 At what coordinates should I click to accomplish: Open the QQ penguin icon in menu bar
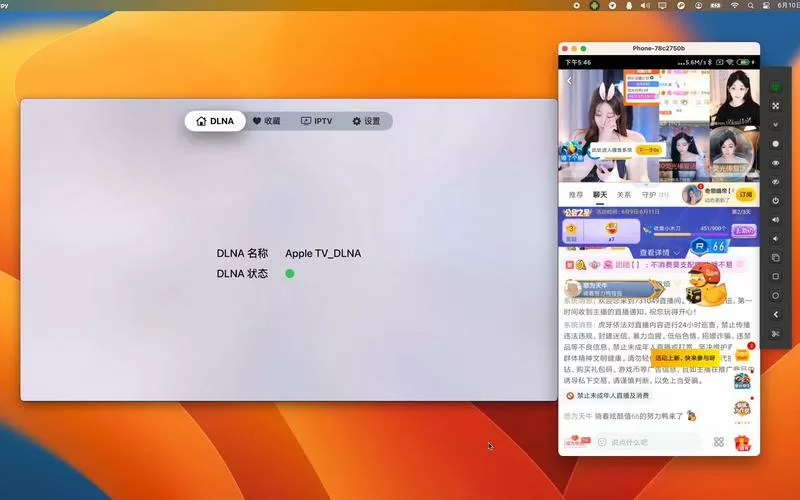629,6
